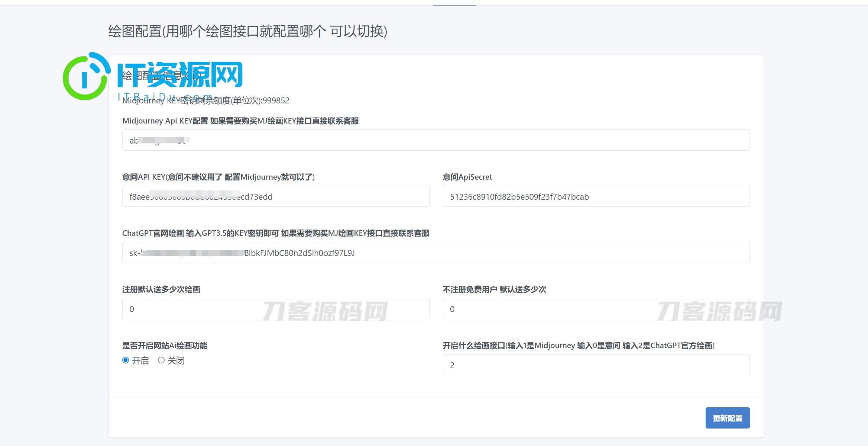Click the 注册默认送多少次绘画 input field
868x446 pixels.
pyautogui.click(x=276, y=309)
